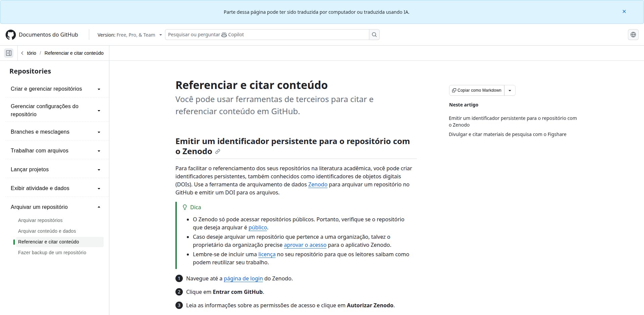Click the Dica lightbulb icon

coord(184,207)
